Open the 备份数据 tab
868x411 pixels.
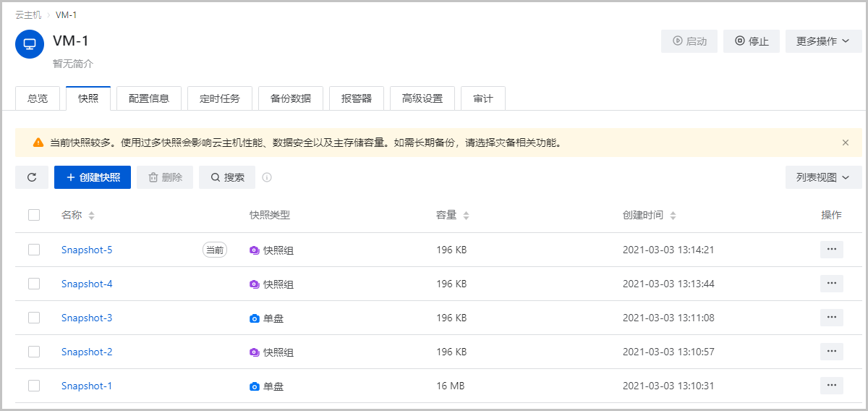291,98
